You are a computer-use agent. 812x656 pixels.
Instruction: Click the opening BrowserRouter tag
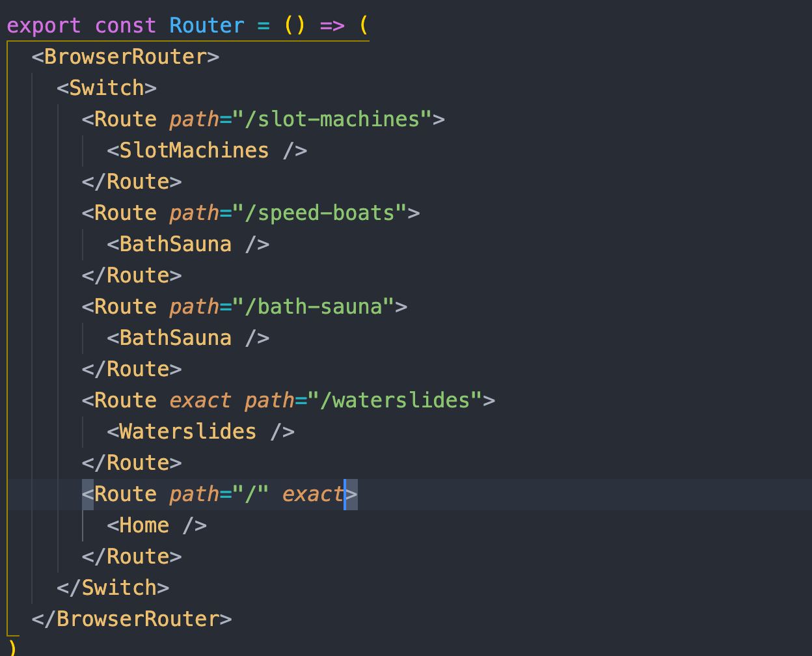[x=126, y=57]
